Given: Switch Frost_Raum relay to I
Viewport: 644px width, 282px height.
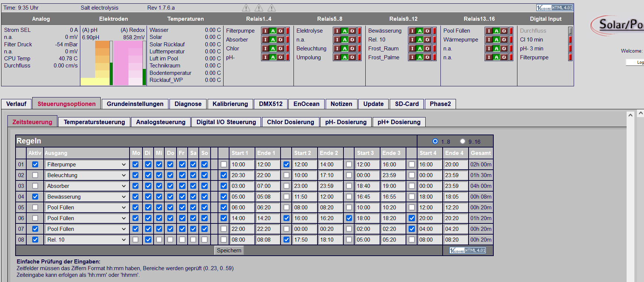Looking at the screenshot, I should (412, 49).
